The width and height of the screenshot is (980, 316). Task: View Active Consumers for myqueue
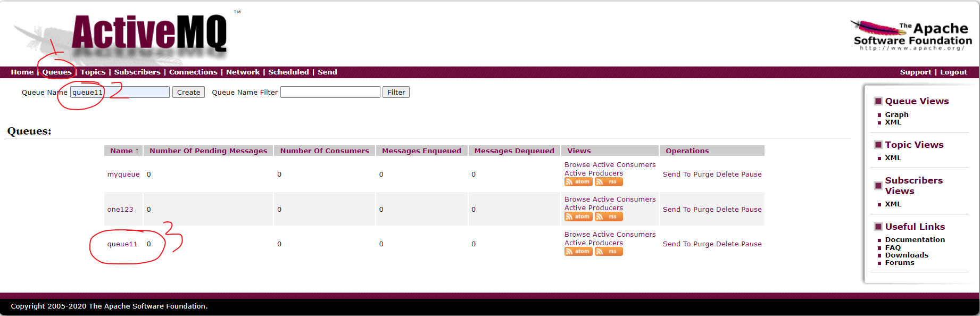tap(624, 164)
